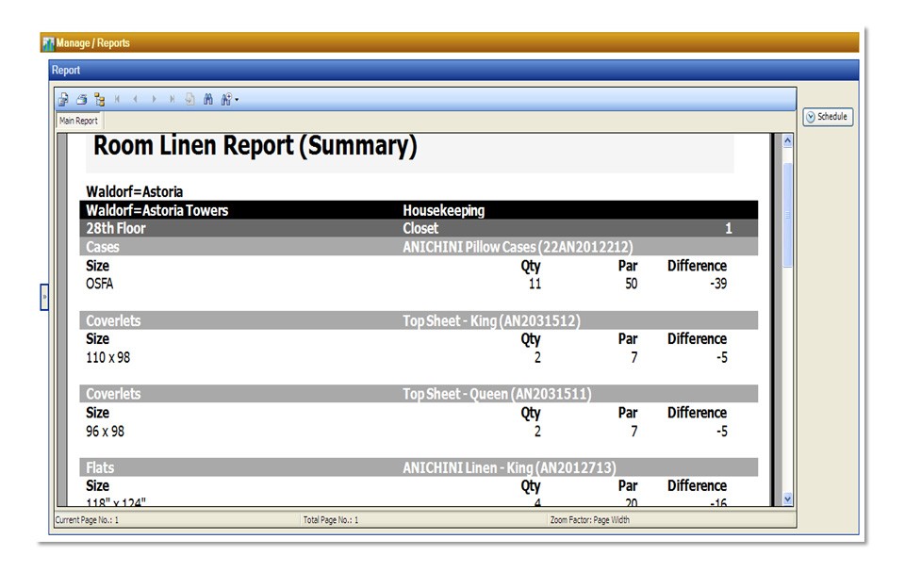Screen dimensions: 905x588
Task: Go to the next page arrow
Action: [x=154, y=99]
